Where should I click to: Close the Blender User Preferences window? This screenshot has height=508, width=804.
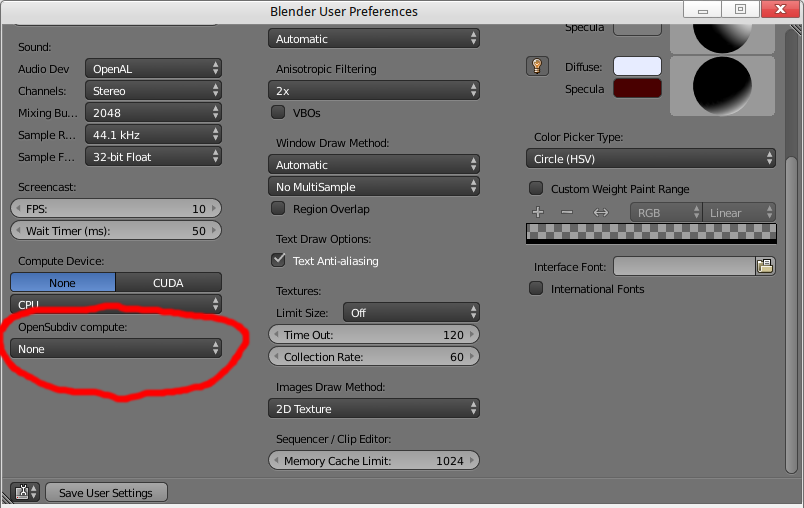coord(780,9)
